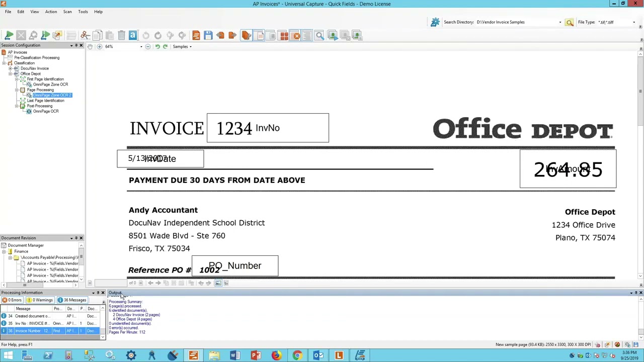Toggle the orange sticky panes toolbar button

pos(246,35)
